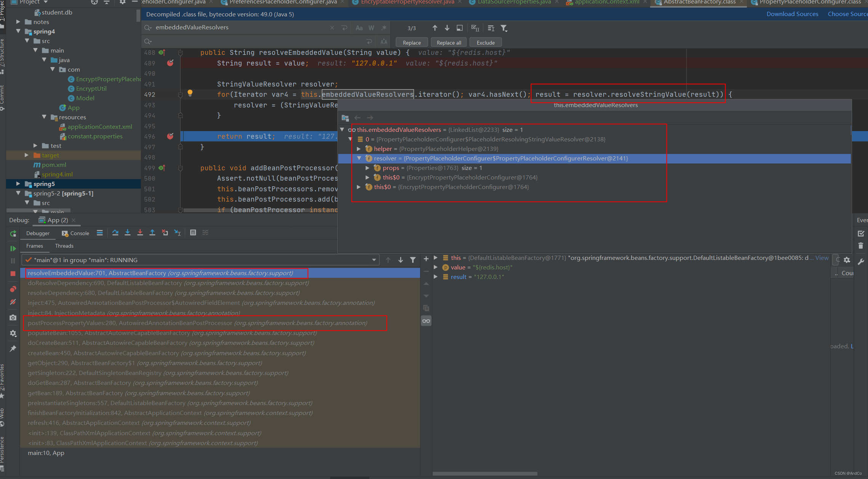The height and width of the screenshot is (479, 868).
Task: Click back arrow in embeddedValueResolvers popup
Action: point(358,118)
